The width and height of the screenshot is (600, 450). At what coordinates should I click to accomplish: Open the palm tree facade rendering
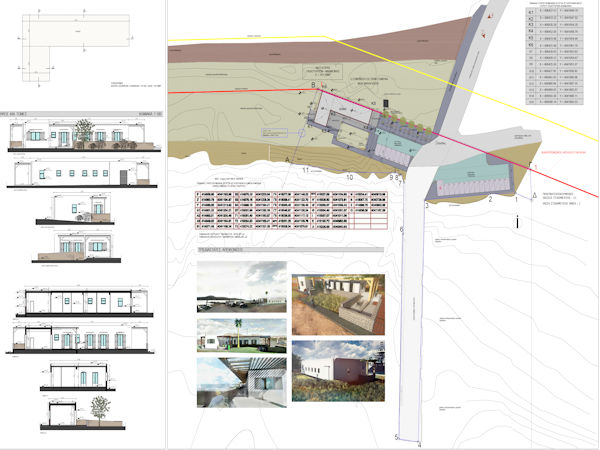coord(241,336)
